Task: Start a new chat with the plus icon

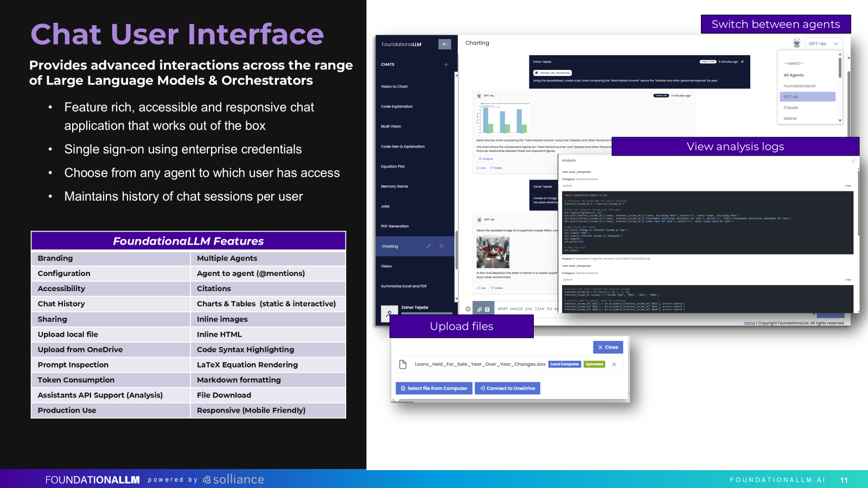Action: [x=446, y=65]
